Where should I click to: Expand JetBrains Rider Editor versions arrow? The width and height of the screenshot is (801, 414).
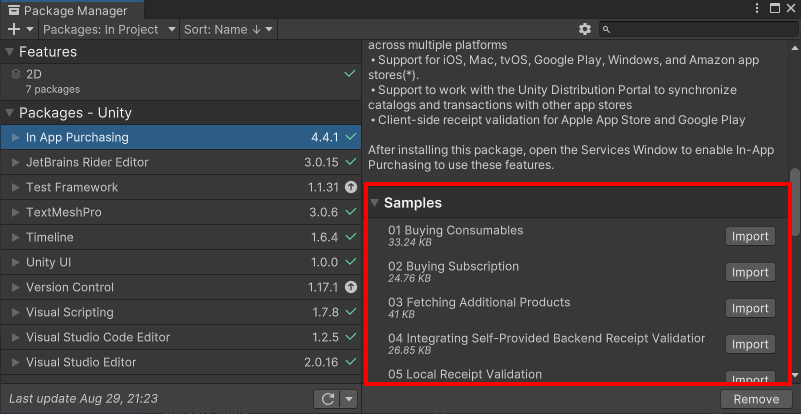pyautogui.click(x=15, y=163)
